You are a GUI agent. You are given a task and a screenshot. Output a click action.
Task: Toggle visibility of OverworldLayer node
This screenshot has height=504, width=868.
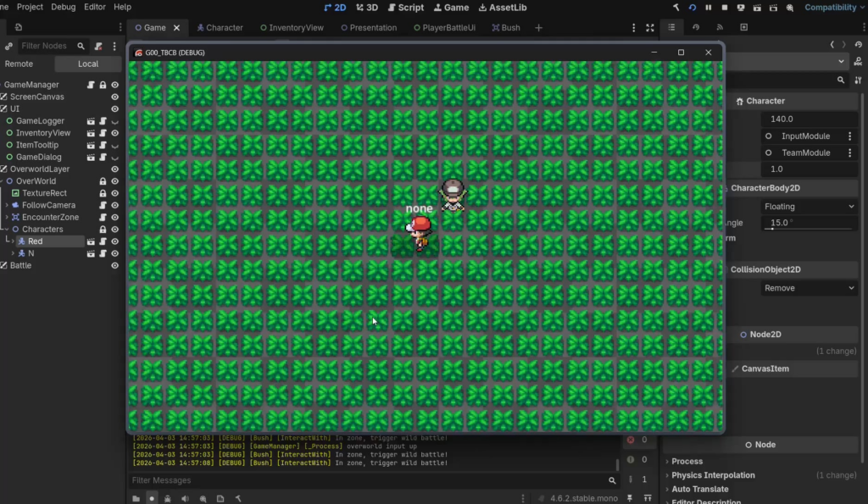tap(114, 169)
